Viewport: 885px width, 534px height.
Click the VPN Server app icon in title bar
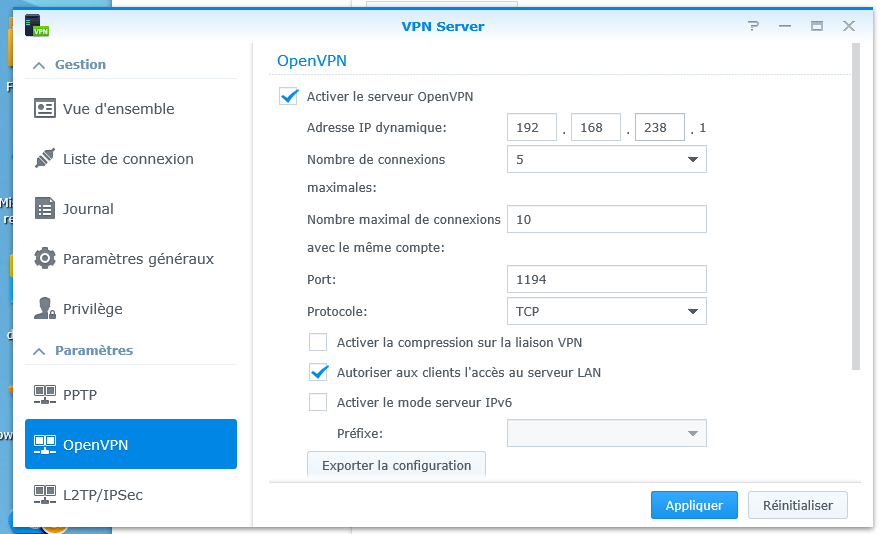coord(37,25)
